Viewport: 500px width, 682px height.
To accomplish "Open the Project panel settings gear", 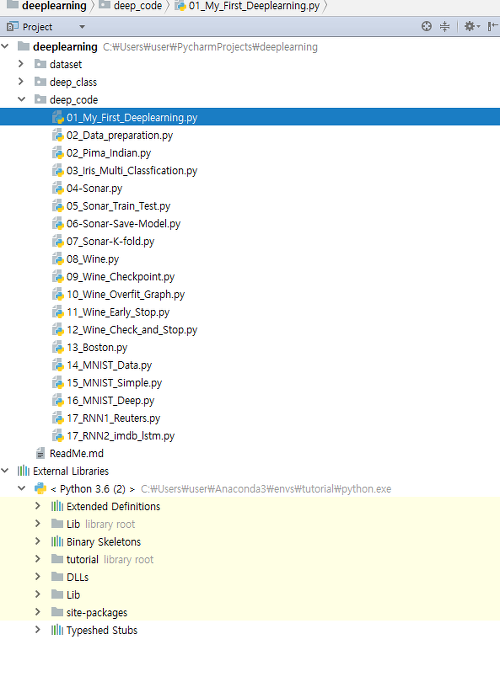I will [x=472, y=27].
